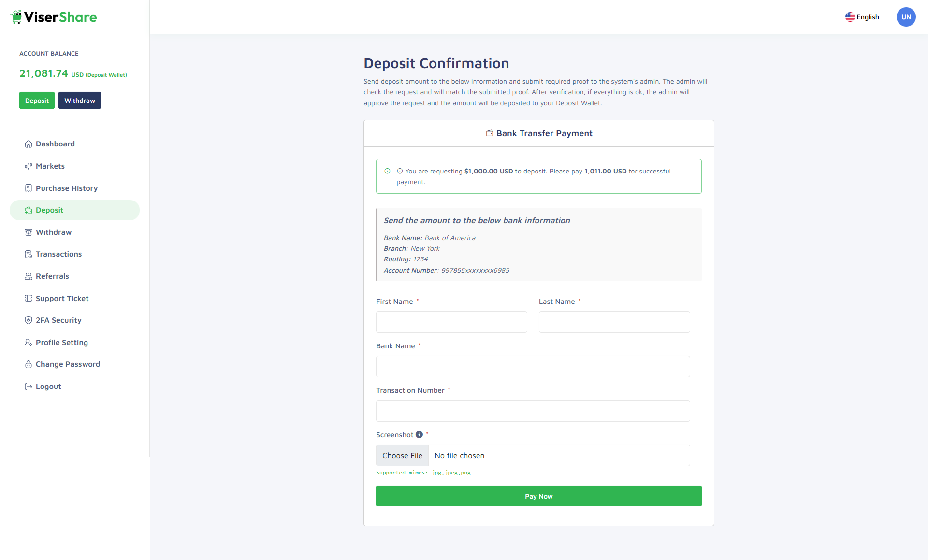This screenshot has height=560, width=928.
Task: Click the 2FA Security shield icon
Action: pyautogui.click(x=29, y=320)
